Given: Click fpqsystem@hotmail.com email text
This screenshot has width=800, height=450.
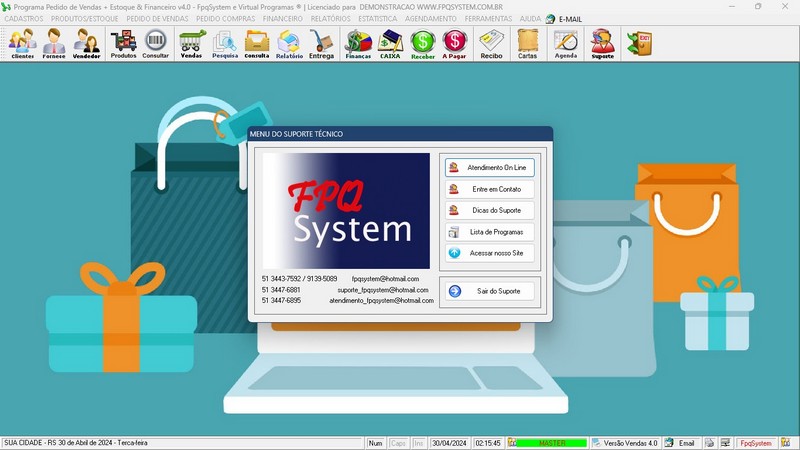Looking at the screenshot, I should [x=385, y=279].
